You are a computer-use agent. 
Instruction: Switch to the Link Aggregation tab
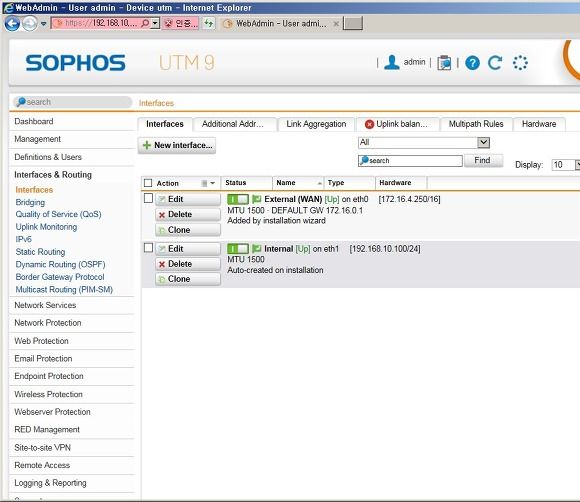click(316, 124)
